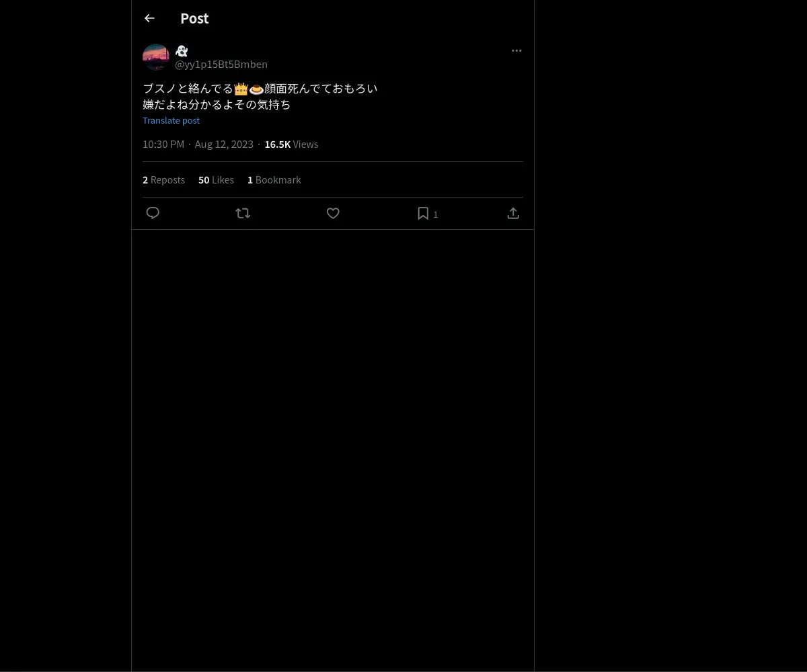View the 16.5K Views analytics

tap(291, 144)
